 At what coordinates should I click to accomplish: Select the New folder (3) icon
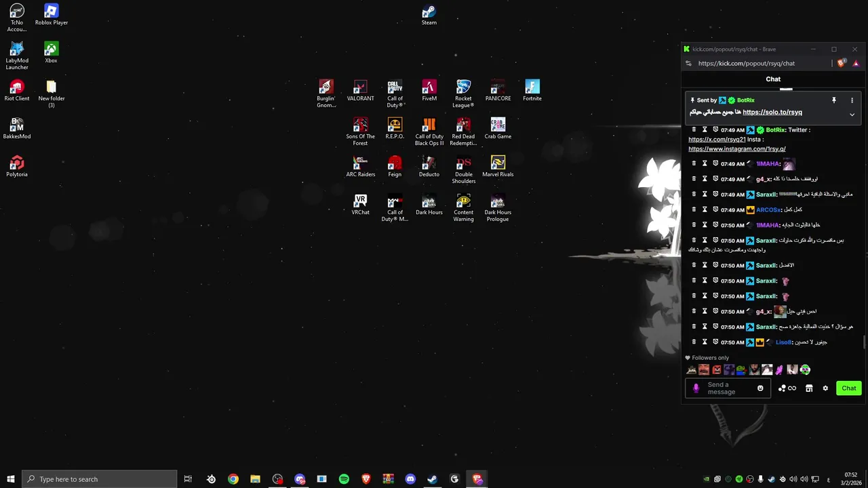click(52, 94)
